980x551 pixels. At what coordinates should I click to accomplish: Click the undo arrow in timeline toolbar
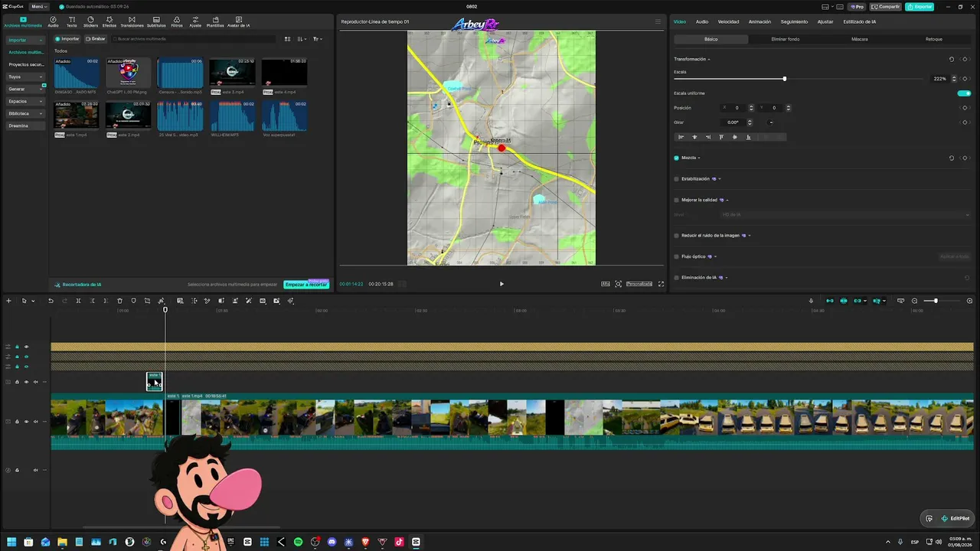(51, 301)
